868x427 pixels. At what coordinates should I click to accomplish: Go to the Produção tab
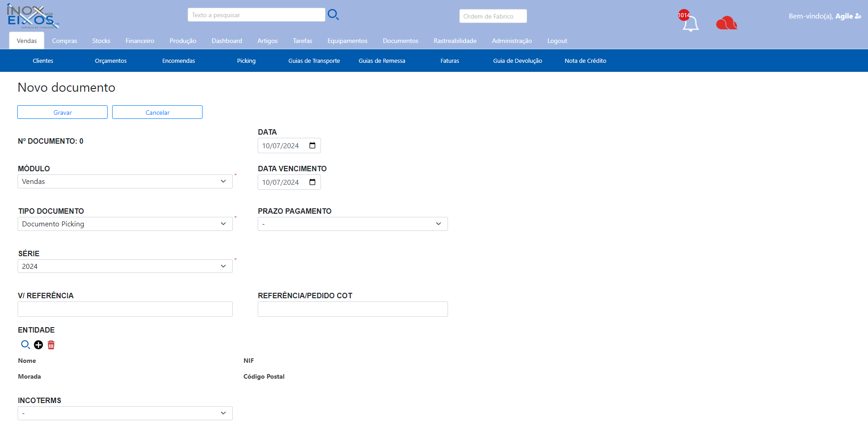pyautogui.click(x=183, y=41)
